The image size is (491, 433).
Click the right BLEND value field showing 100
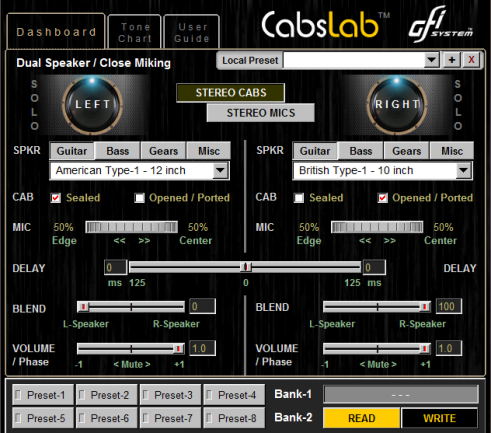pyautogui.click(x=449, y=306)
